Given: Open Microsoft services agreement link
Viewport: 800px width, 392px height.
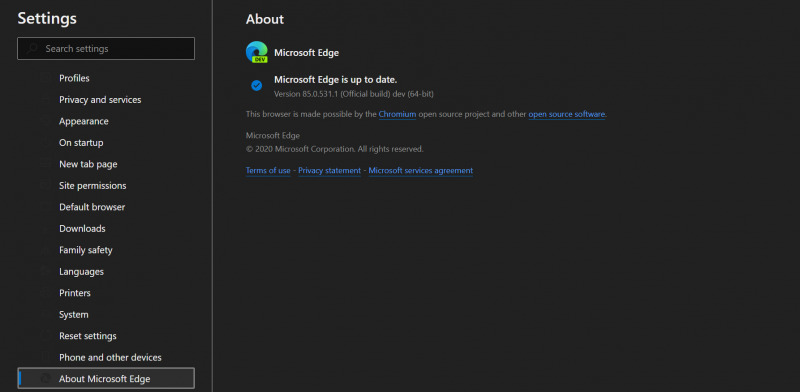Looking at the screenshot, I should click(420, 170).
